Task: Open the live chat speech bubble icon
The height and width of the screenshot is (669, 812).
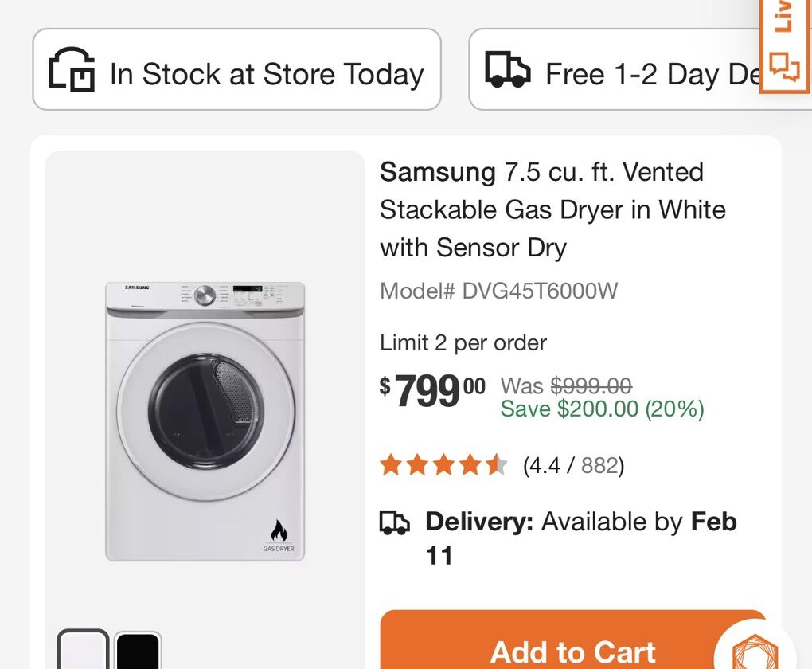Action: [785, 66]
